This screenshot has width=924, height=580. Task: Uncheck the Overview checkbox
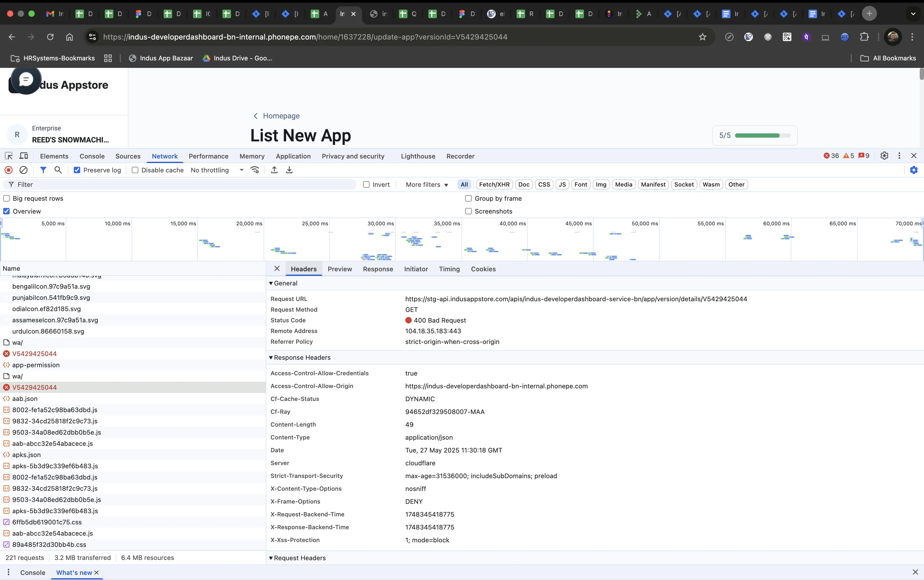[6, 211]
